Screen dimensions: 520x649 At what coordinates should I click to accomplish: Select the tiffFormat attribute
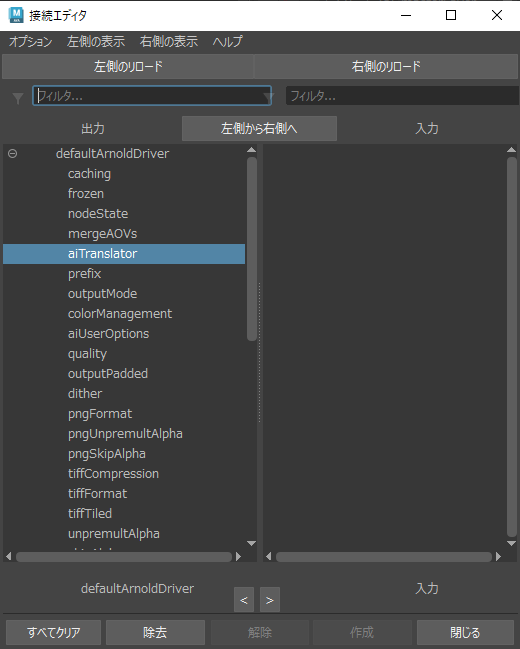point(124,494)
